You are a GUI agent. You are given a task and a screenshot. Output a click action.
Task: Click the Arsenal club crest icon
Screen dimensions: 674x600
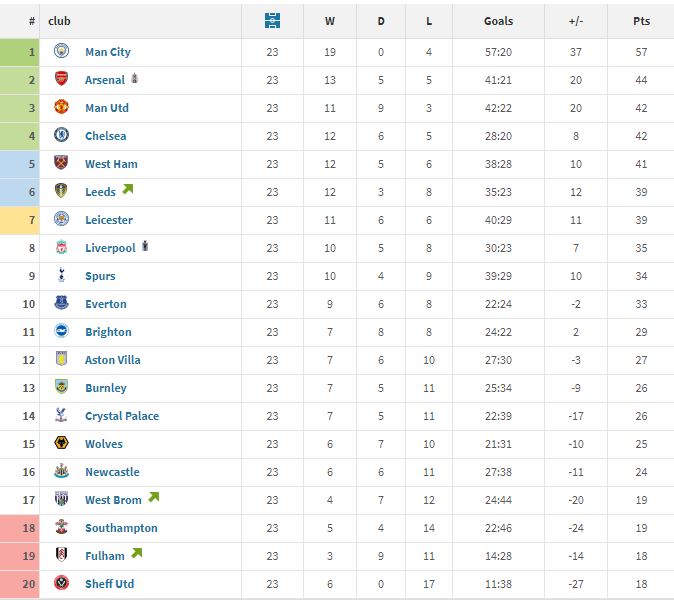pos(61,79)
